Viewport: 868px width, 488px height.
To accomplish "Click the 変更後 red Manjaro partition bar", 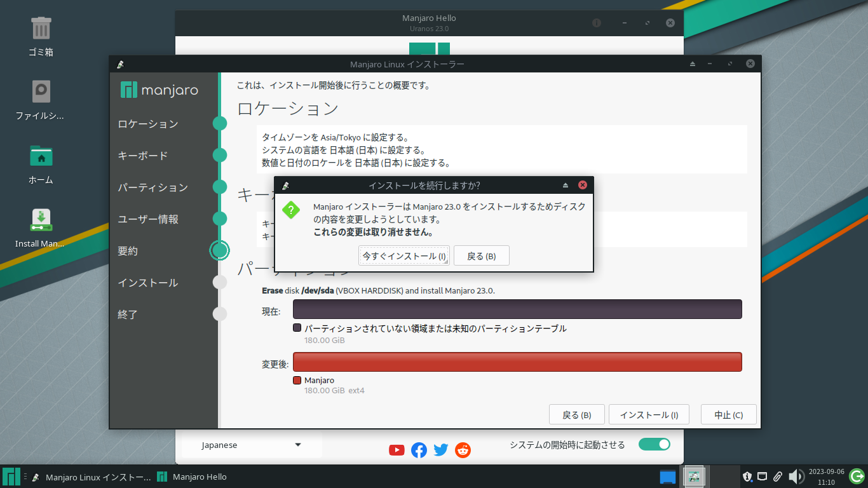I will (x=517, y=362).
